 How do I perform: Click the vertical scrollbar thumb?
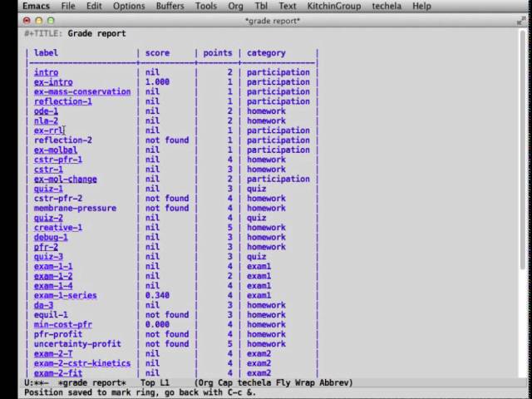pyautogui.click(x=523, y=150)
